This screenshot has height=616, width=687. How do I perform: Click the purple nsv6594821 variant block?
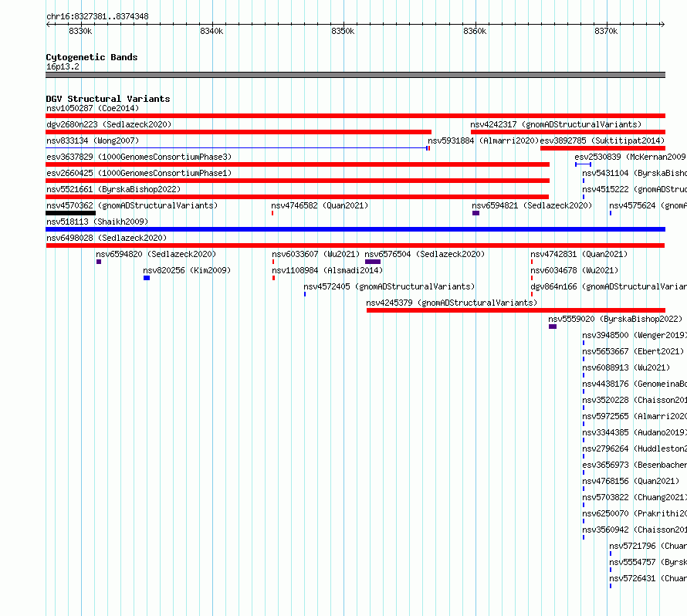click(475, 213)
